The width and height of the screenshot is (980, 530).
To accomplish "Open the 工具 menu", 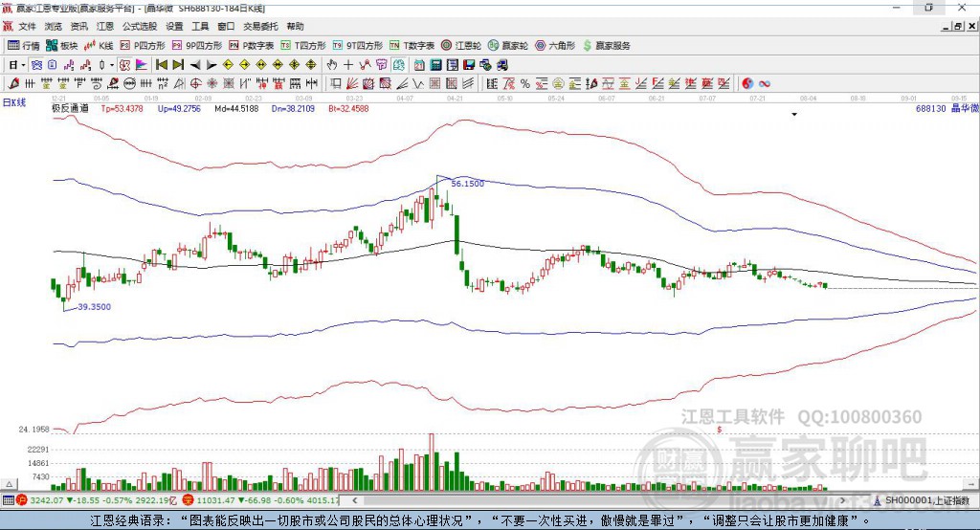I will point(200,26).
